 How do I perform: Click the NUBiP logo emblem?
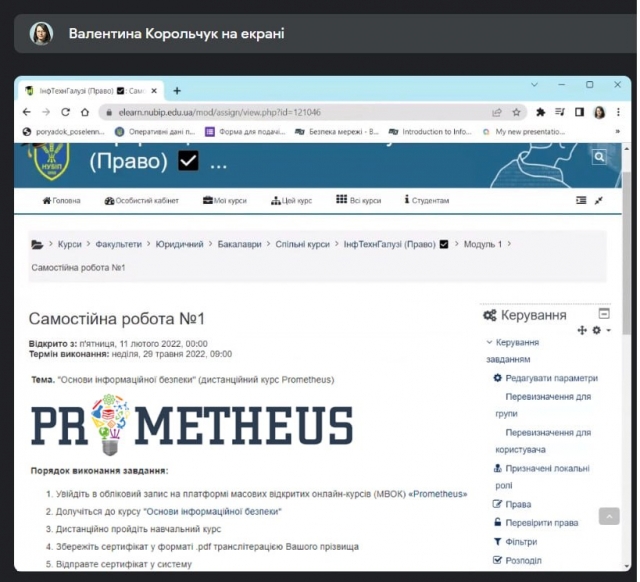pyautogui.click(x=51, y=162)
